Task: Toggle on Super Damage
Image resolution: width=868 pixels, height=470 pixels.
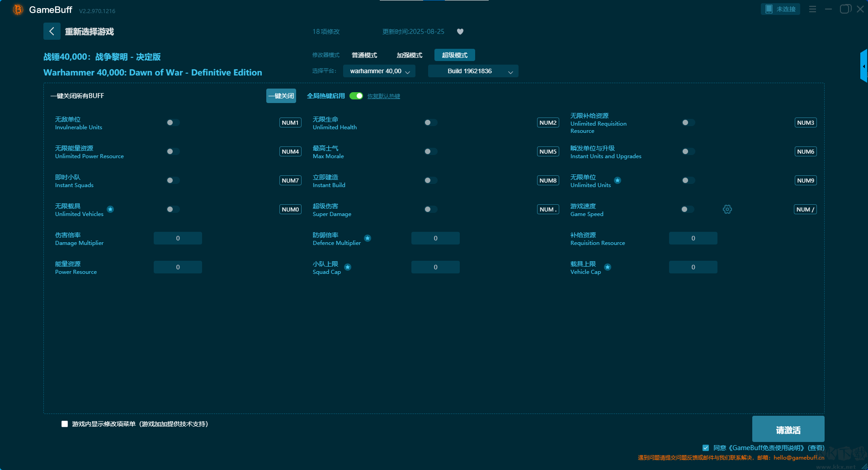Action: 430,209
